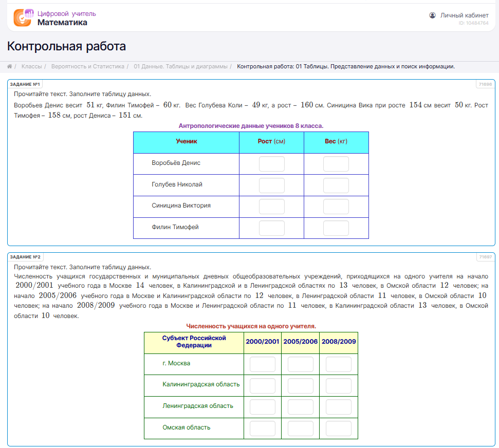Focus the Рост field for Воробьёв Денис
Screen dimensions: 499x448
point(271,164)
